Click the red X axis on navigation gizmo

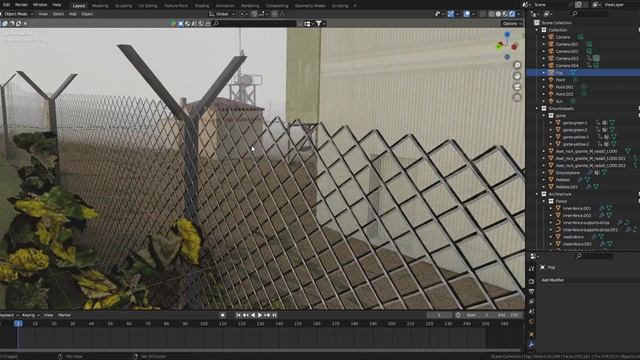pos(514,47)
